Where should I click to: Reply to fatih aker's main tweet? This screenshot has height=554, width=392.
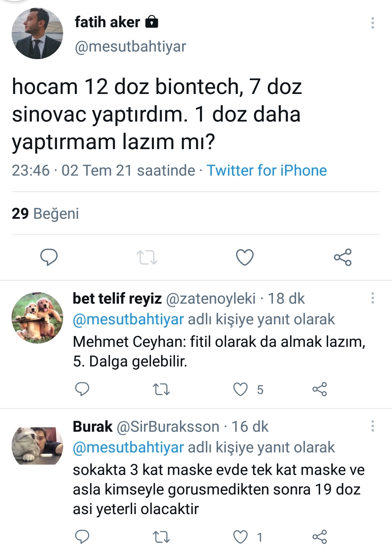click(49, 257)
